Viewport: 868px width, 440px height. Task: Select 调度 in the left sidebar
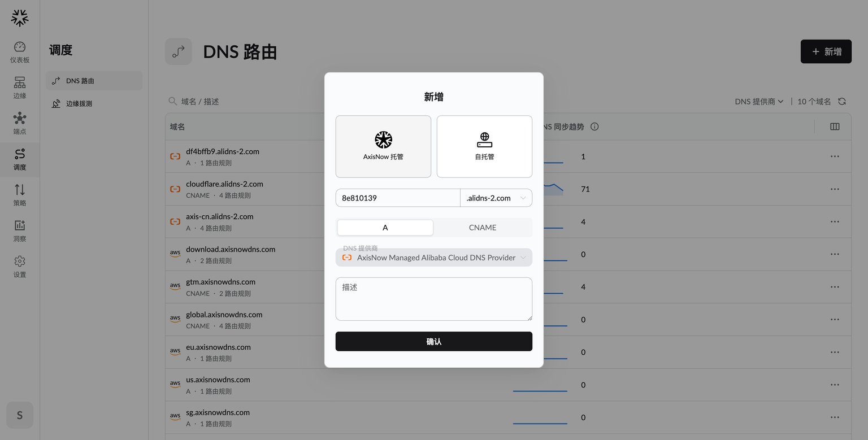[20, 160]
